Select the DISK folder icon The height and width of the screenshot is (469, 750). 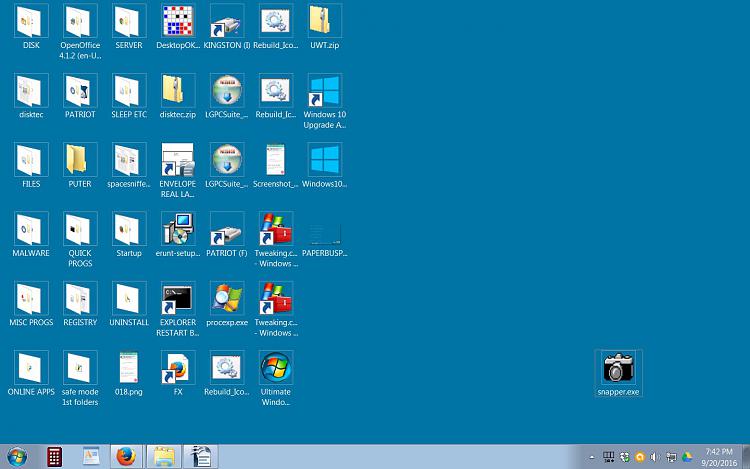31,21
